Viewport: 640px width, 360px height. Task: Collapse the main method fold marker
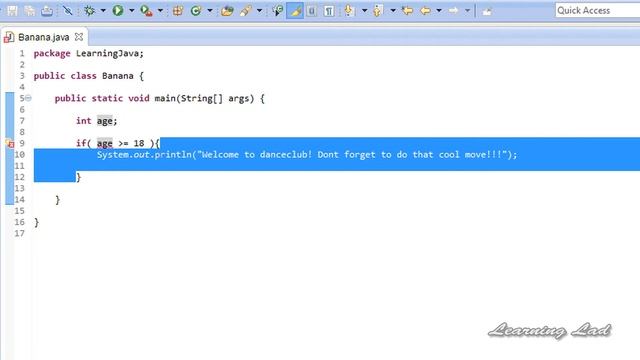point(28,98)
